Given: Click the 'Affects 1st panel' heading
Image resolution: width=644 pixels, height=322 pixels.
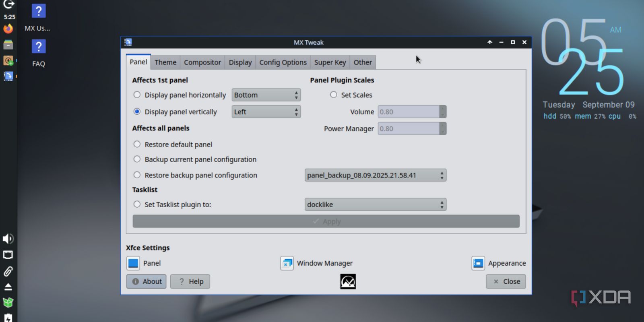Looking at the screenshot, I should 160,80.
